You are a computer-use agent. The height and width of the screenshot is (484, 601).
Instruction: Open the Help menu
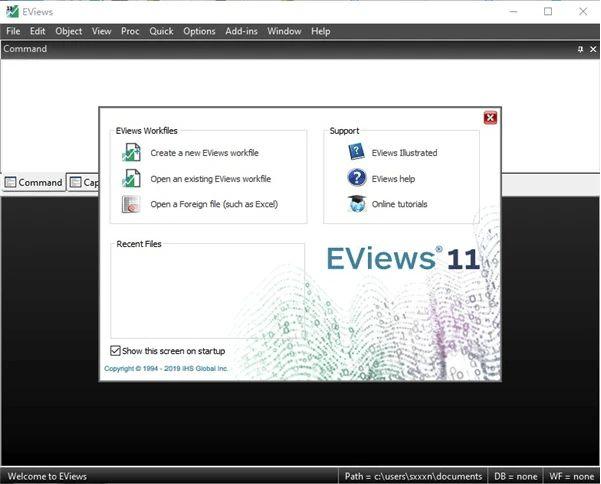tap(320, 31)
